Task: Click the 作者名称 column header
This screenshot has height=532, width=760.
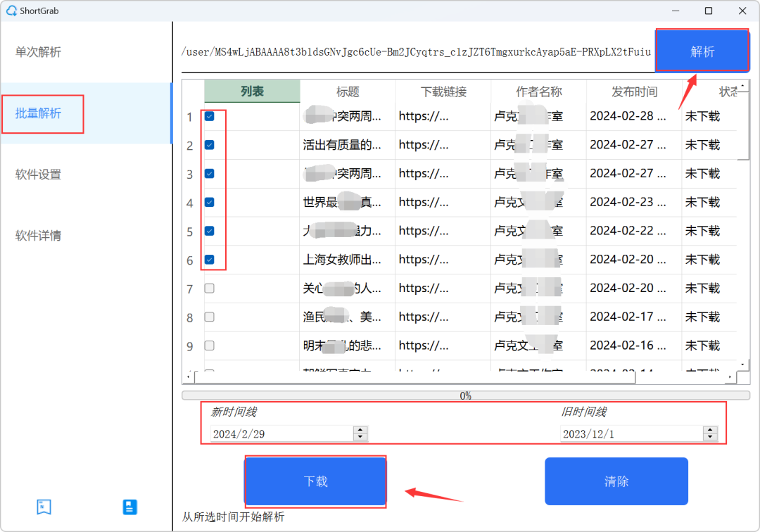Action: [x=538, y=91]
